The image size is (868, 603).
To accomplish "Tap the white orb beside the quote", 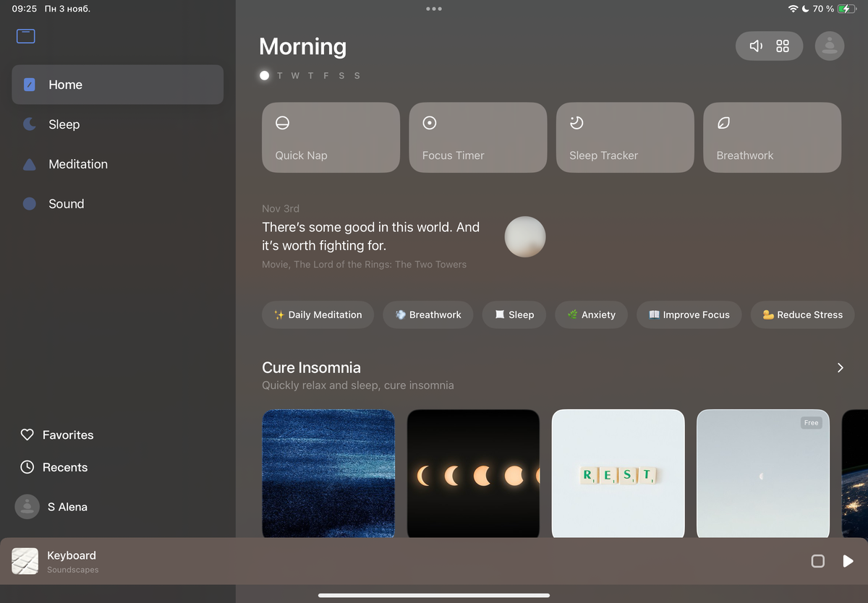I will pos(525,236).
